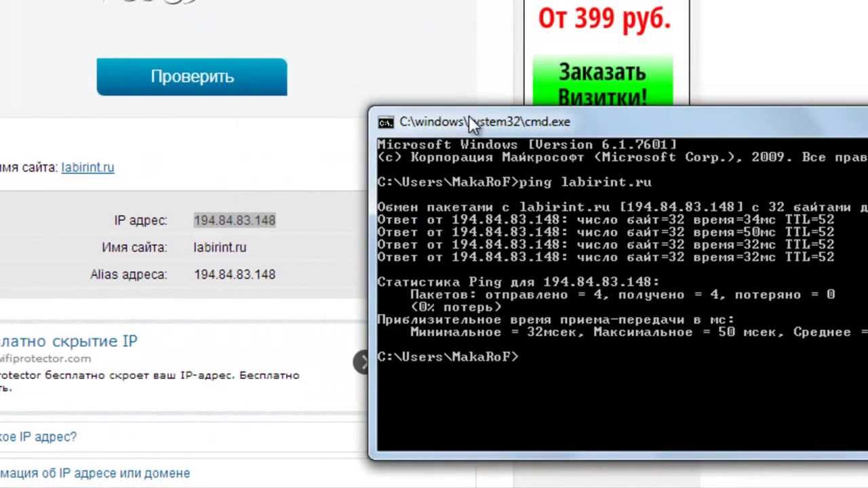Click the Приблизительное время приема-передачи line

(555, 319)
